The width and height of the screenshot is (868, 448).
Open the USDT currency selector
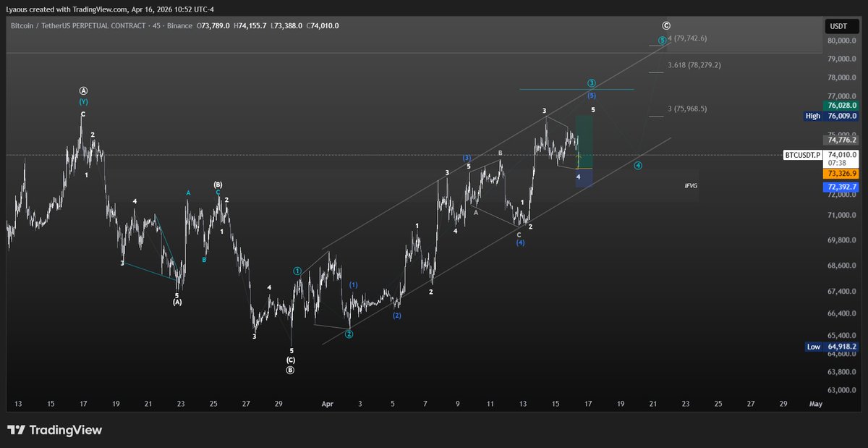click(842, 27)
